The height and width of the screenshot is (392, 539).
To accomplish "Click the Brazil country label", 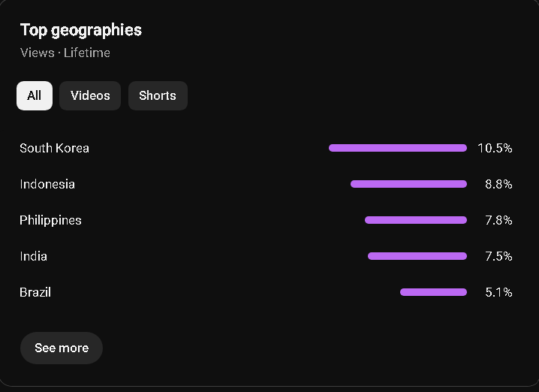I will pos(35,293).
